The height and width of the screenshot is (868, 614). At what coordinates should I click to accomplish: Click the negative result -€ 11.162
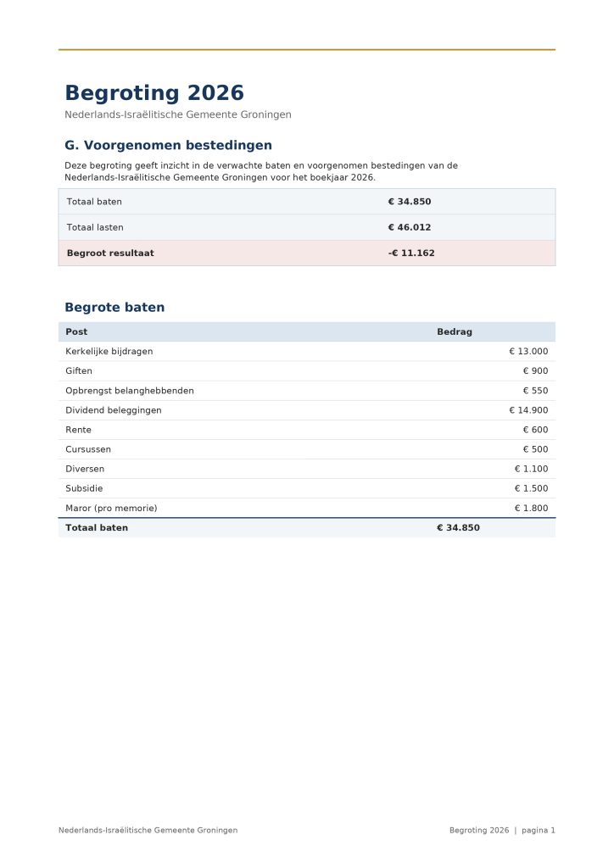411,253
